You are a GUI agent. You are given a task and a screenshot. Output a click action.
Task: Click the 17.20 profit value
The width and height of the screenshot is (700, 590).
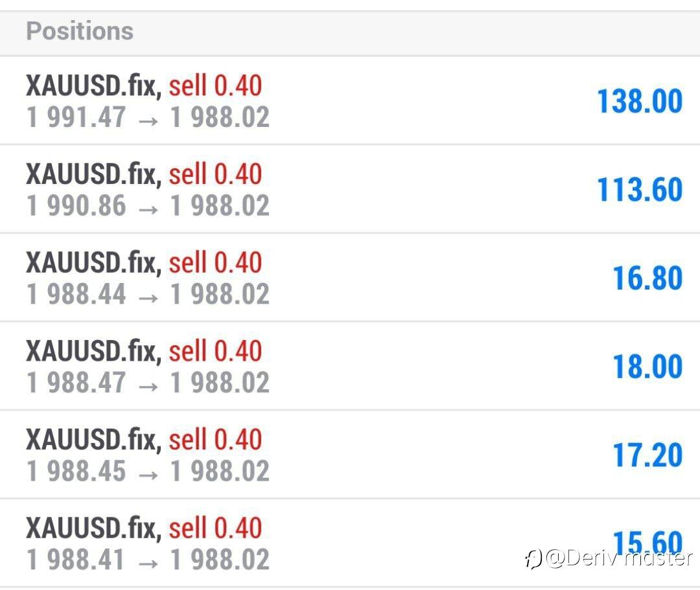(x=647, y=455)
